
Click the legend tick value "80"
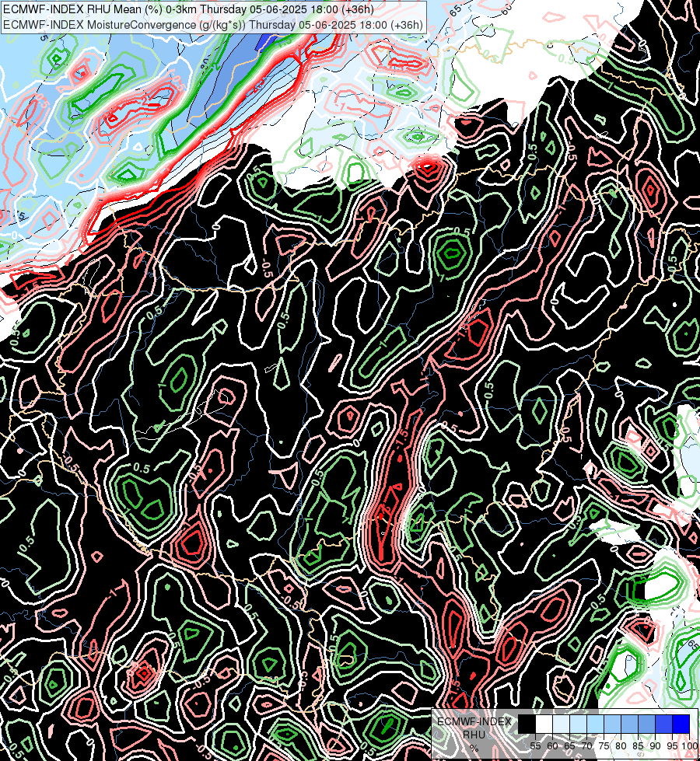coord(621,746)
